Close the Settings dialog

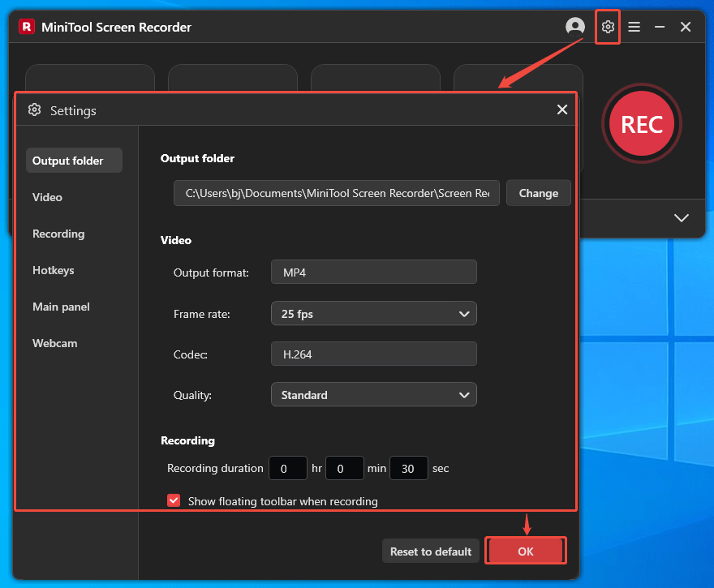[x=562, y=109]
